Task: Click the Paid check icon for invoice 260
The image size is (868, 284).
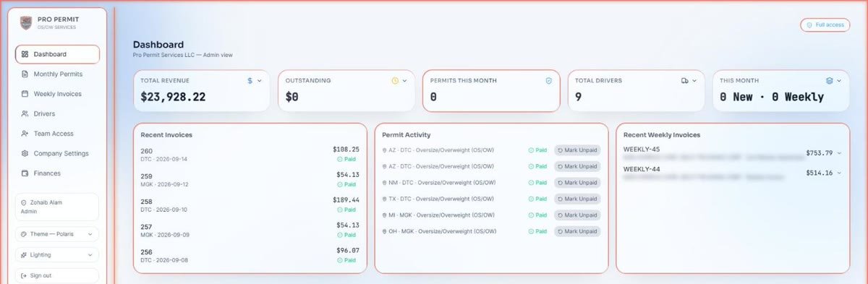Action: pyautogui.click(x=340, y=159)
